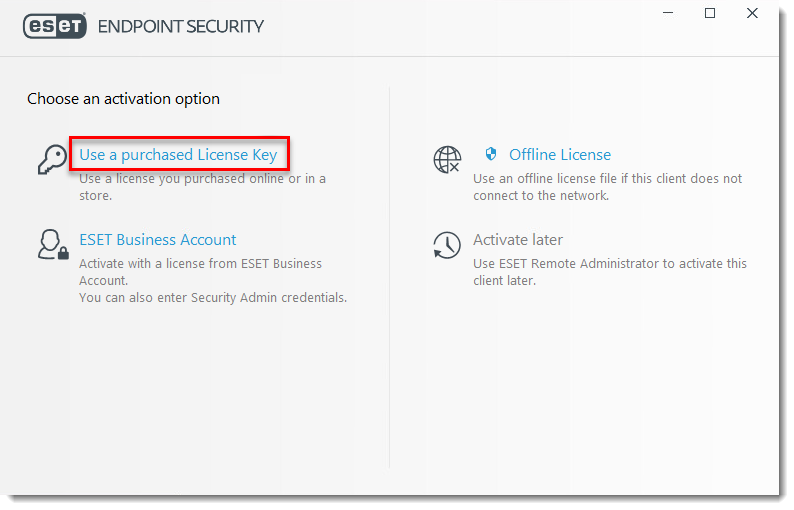The image size is (794, 510).
Task: Click the key icon beside purchased License Key
Action: coord(52,159)
